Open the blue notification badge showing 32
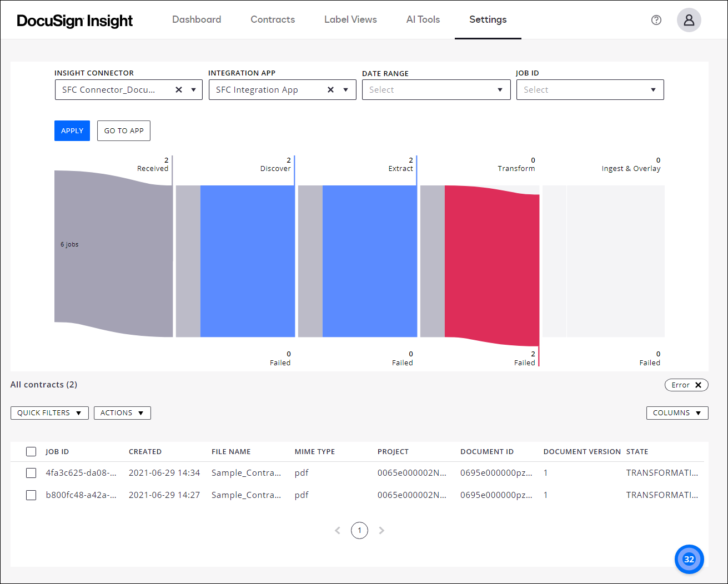This screenshot has height=584, width=728. point(689,559)
